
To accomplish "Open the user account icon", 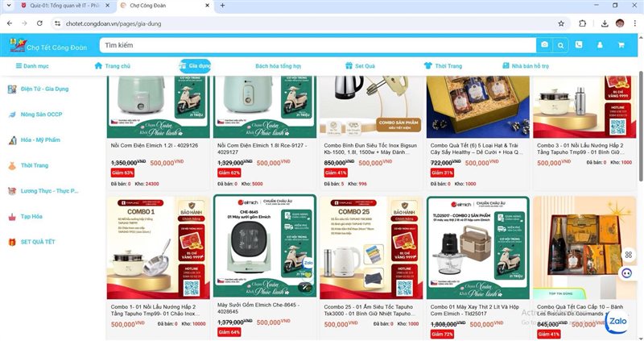I will [x=600, y=45].
